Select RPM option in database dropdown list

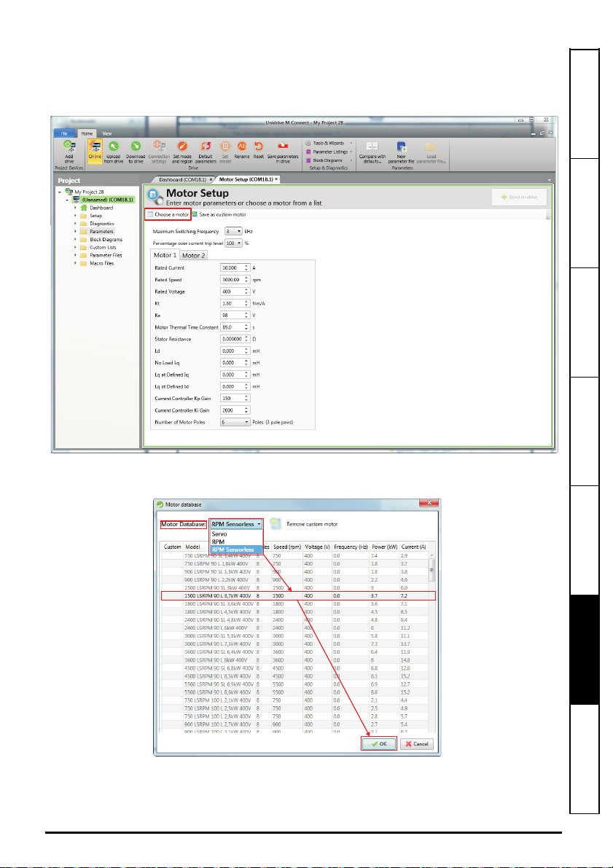tap(235, 541)
